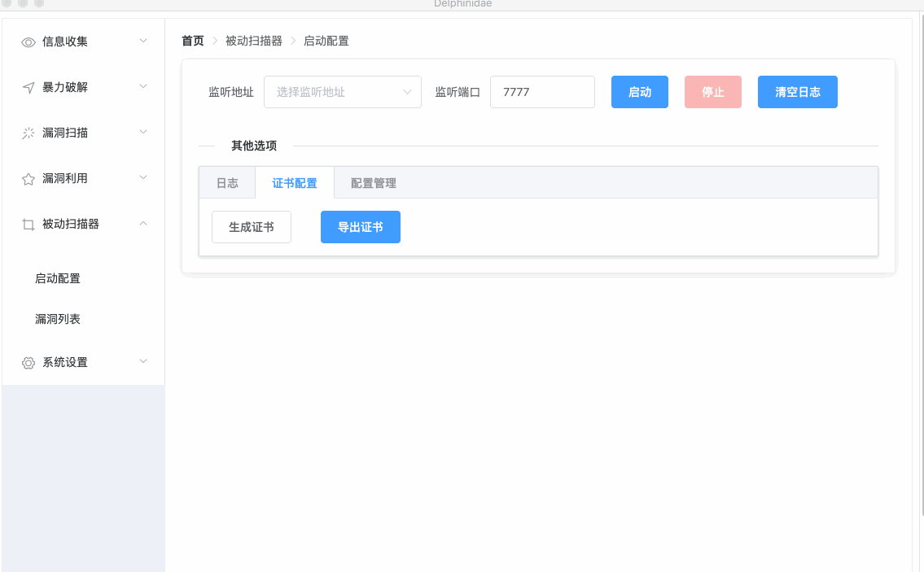Select the 证书配置 tab
The height and width of the screenshot is (572, 924).
[295, 183]
